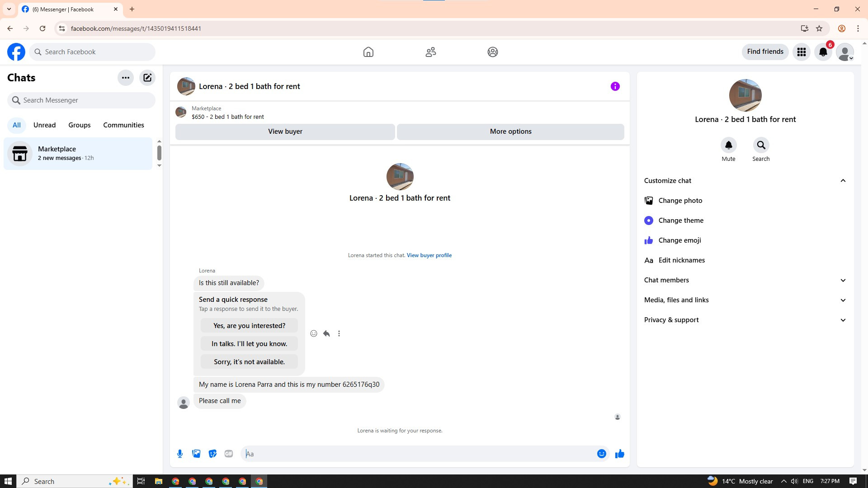Switch to the Unread chats tab

click(44, 125)
